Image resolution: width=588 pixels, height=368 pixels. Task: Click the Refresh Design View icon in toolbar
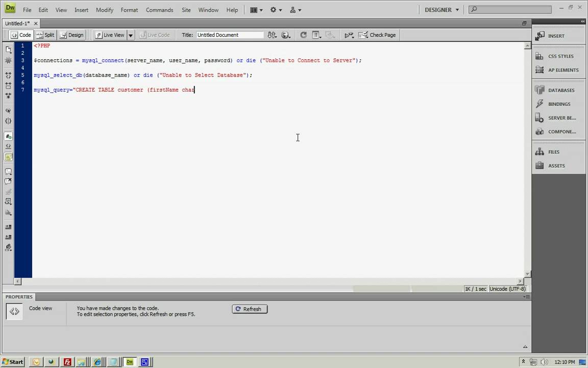303,35
